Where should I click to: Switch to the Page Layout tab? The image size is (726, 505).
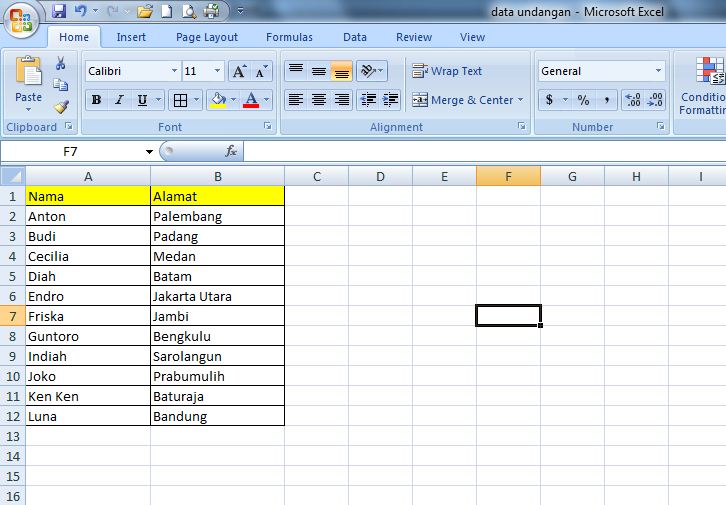207,37
